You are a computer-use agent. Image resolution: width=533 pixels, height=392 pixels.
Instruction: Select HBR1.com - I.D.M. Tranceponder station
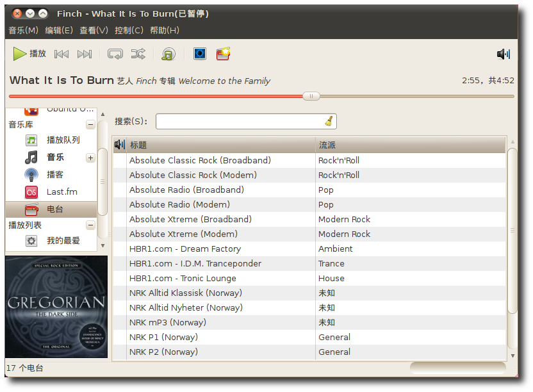pos(309,263)
